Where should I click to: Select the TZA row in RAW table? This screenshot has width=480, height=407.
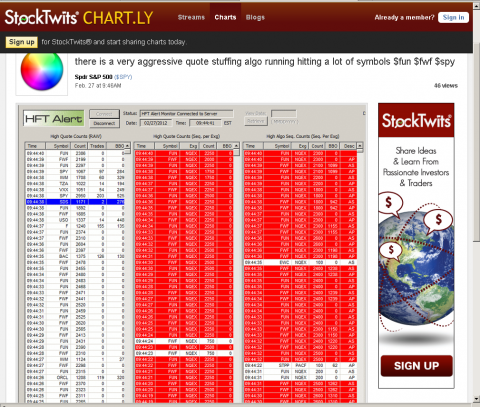[75, 184]
